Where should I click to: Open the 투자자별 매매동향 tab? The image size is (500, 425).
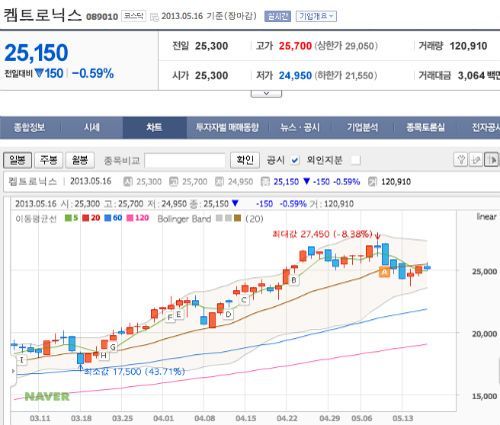point(227,127)
